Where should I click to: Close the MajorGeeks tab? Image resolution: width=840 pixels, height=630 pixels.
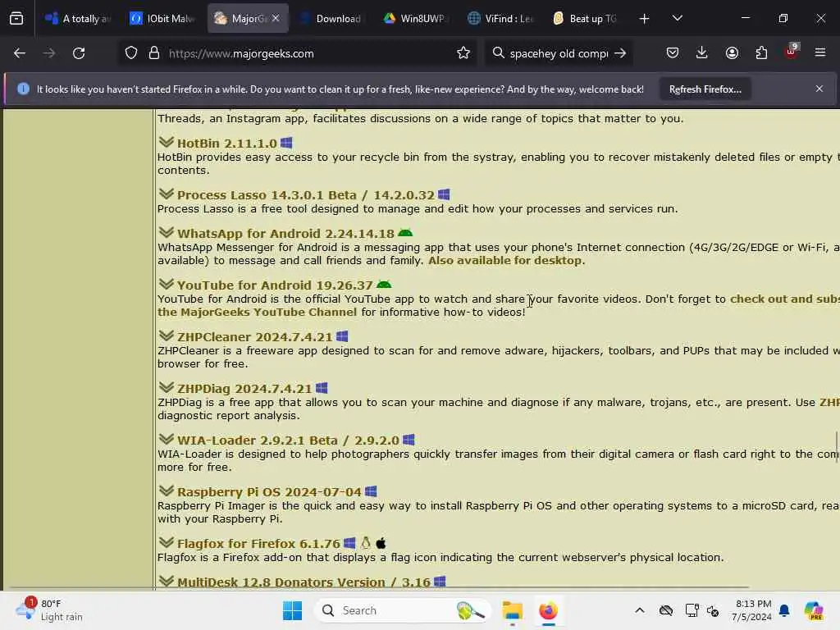(276, 18)
